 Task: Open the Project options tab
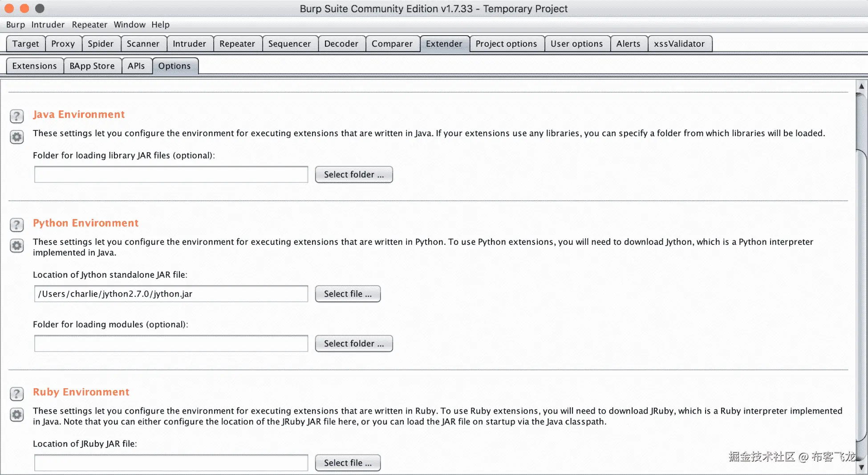click(x=507, y=44)
